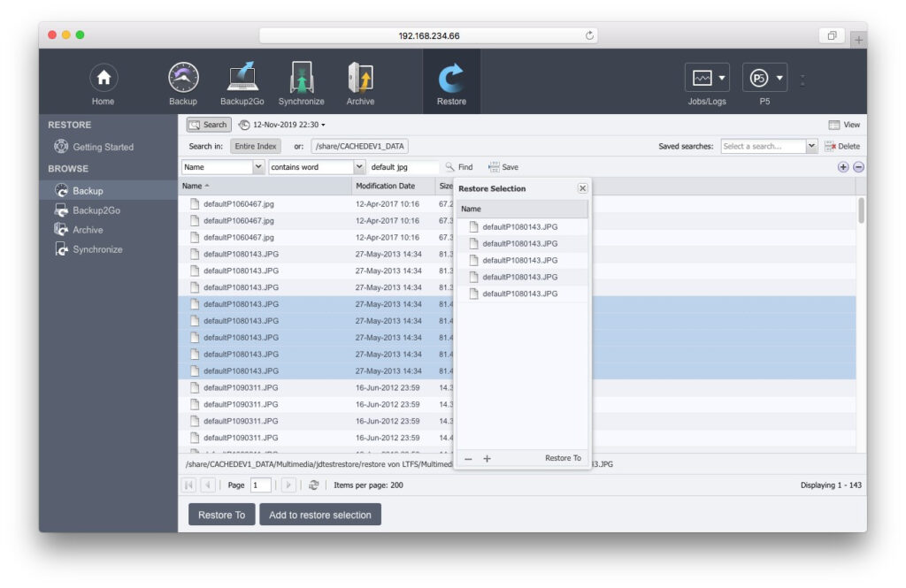Select Backup2Go under Browse sidebar
Viewport: 906px width, 588px height.
tap(96, 210)
